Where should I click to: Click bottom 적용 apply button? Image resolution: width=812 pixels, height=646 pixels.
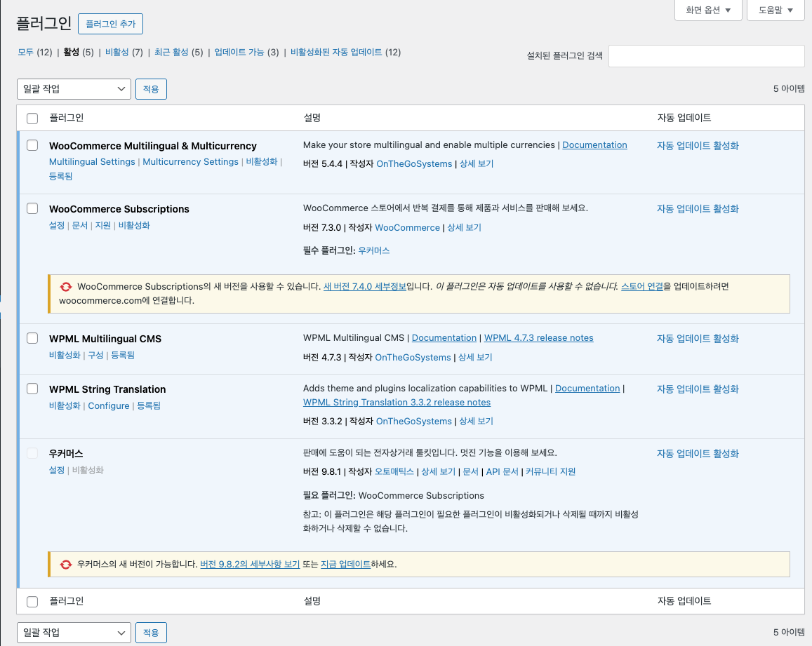[151, 633]
